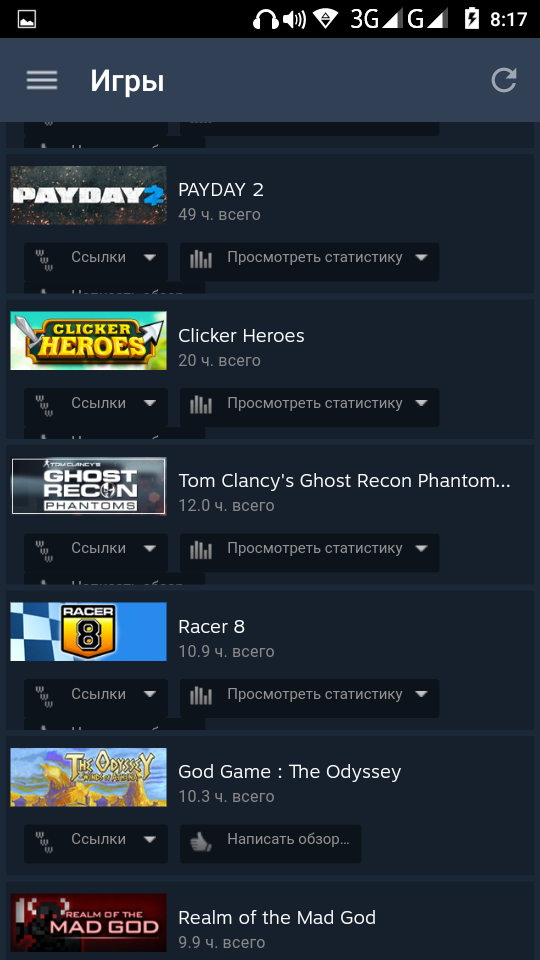Open Tom Clancy's Ghost Recon Phantoms title

(344, 481)
